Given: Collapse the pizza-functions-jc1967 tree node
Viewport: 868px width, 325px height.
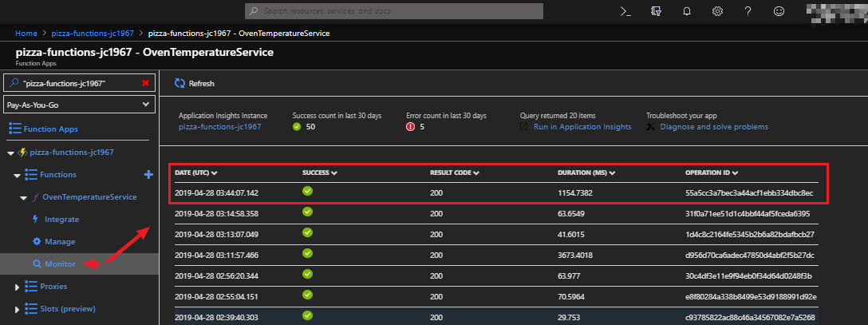Looking at the screenshot, I should [10, 153].
